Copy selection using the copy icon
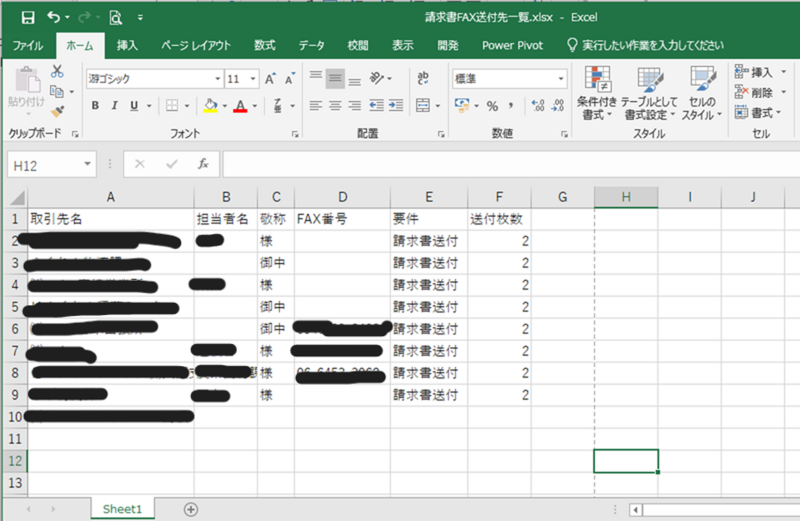The height and width of the screenshot is (521, 800). tap(57, 92)
